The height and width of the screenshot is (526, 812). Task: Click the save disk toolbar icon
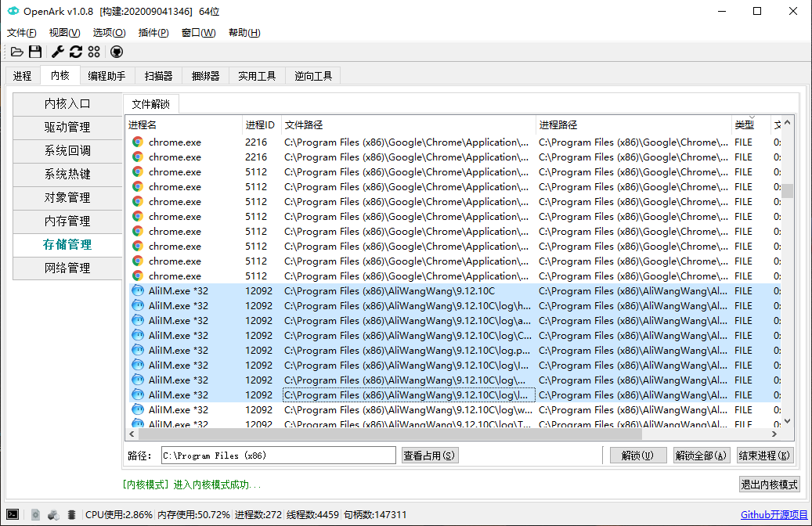coord(35,52)
